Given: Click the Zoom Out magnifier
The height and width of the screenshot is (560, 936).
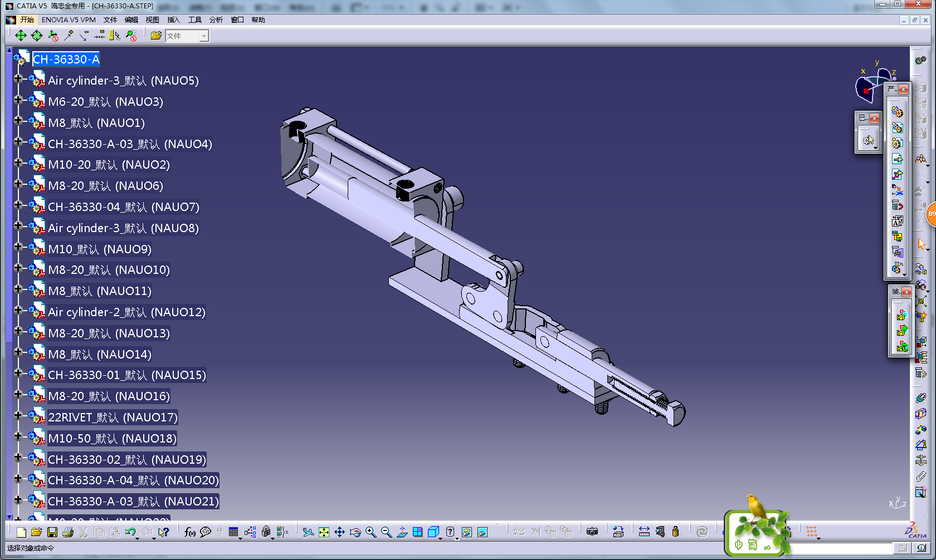Looking at the screenshot, I should (x=386, y=533).
